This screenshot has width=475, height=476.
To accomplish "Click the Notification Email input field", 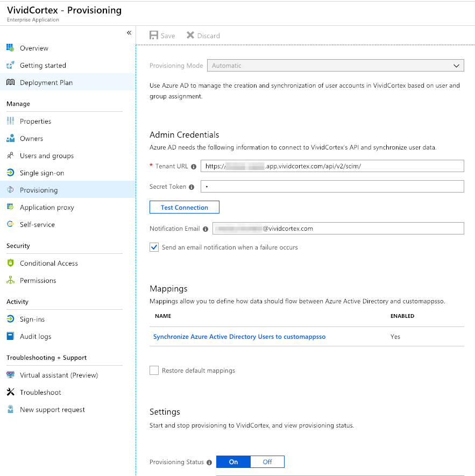I will point(338,228).
